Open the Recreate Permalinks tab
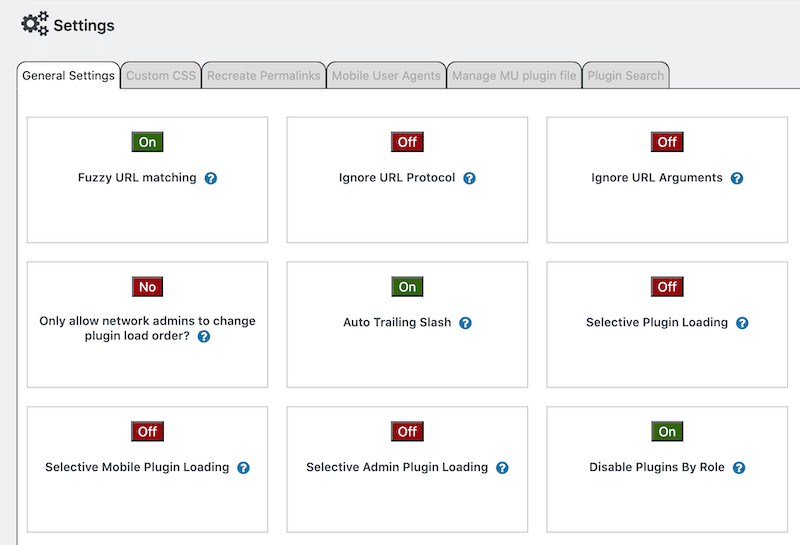 [x=264, y=76]
